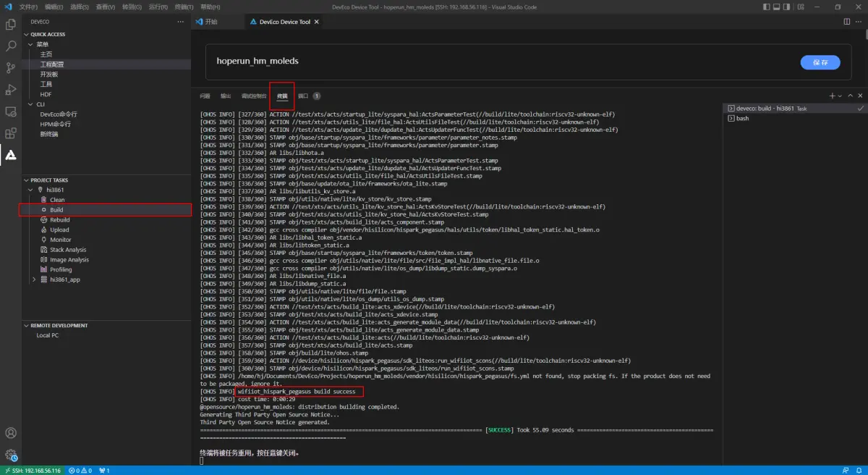This screenshot has width=868, height=475.
Task: Select the DevEco triangle icon in activity bar
Action: (10, 154)
